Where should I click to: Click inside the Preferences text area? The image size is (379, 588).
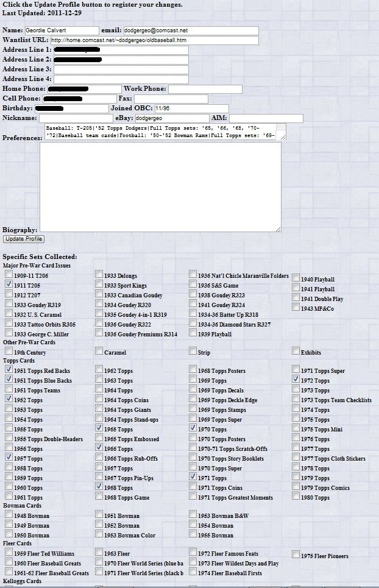[x=165, y=132]
